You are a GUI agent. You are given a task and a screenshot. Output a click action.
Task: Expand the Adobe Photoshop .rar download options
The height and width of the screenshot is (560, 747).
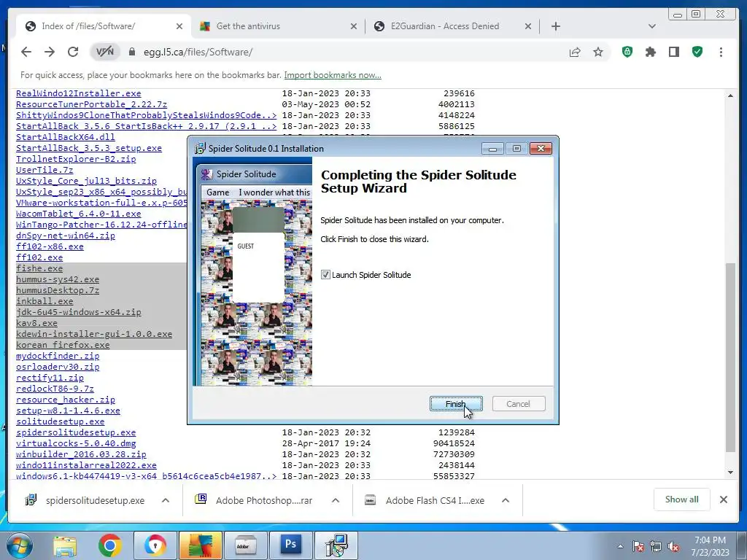click(336, 500)
